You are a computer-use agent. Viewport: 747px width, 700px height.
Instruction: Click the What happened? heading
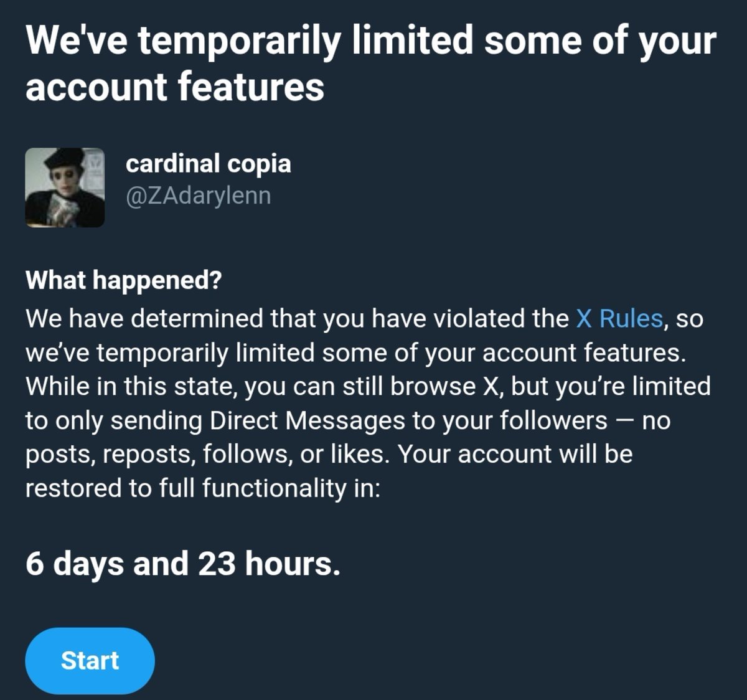click(x=123, y=281)
